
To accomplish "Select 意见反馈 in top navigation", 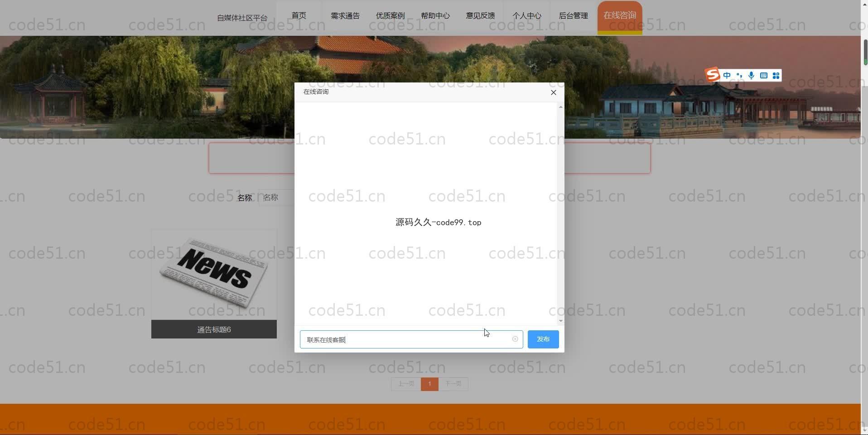I will 481,16.
